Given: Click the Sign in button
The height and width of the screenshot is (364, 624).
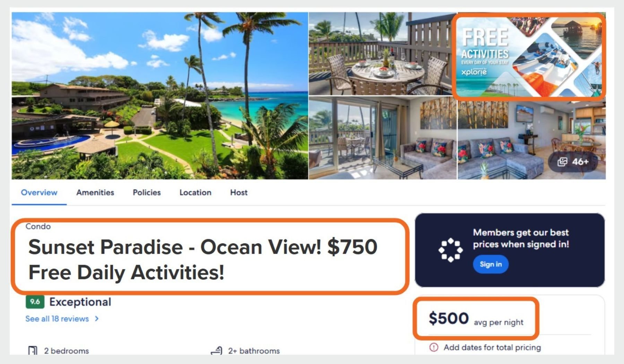Looking at the screenshot, I should [491, 264].
